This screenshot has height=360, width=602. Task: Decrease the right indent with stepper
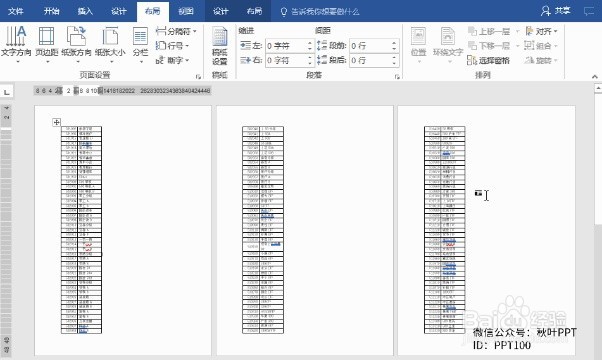pos(310,63)
